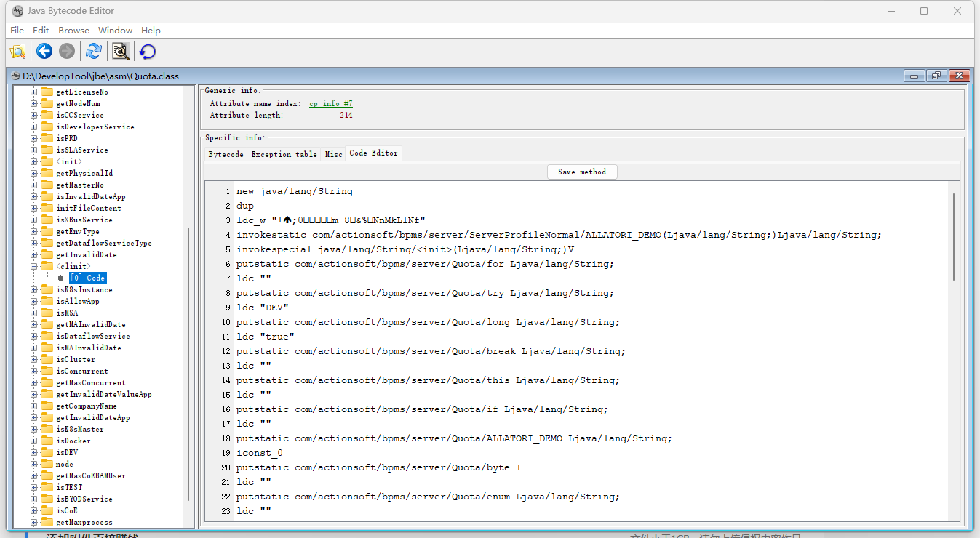Reload the class file icon

click(93, 51)
